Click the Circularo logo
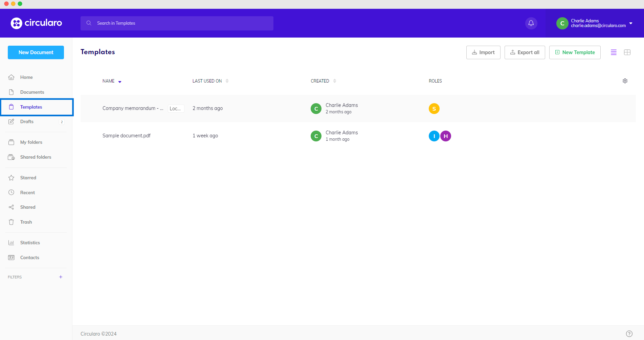 click(x=36, y=23)
